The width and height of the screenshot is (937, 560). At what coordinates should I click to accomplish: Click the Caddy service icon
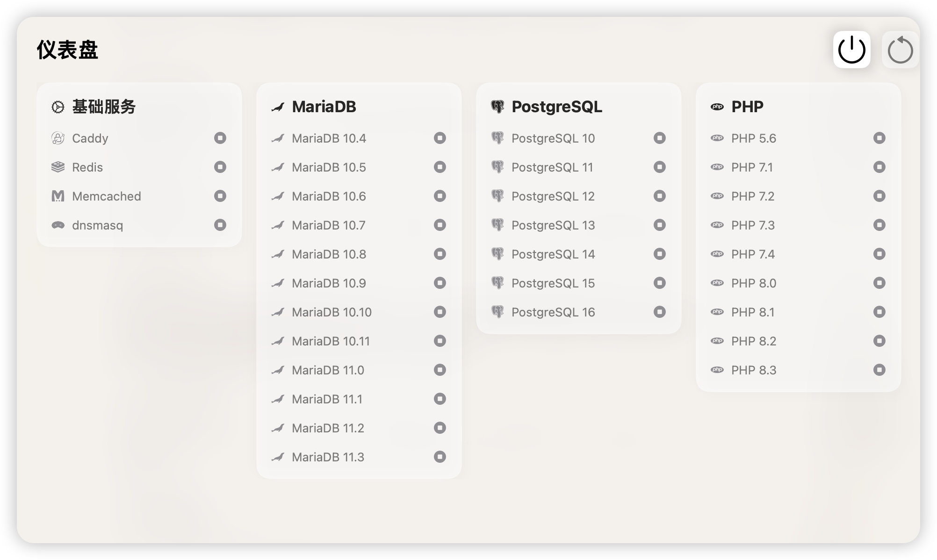click(x=58, y=138)
